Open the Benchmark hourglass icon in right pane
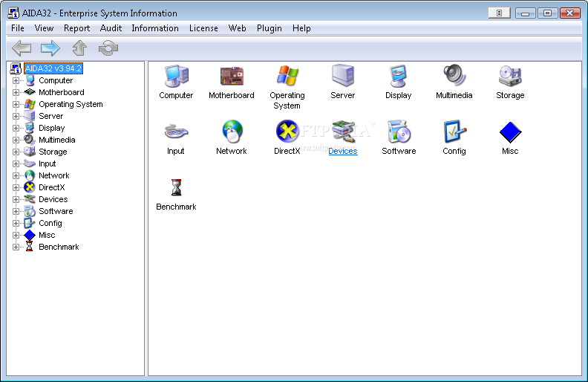 coord(176,187)
